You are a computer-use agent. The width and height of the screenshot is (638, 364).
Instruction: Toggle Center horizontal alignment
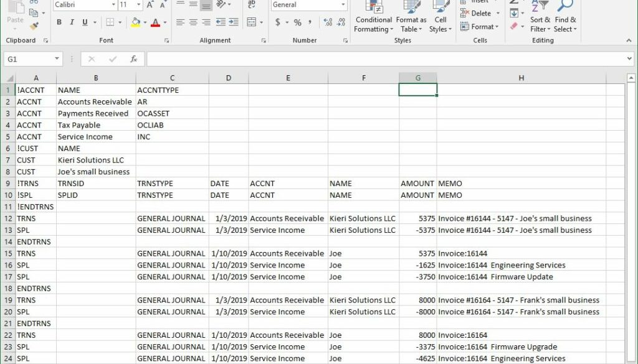[x=193, y=22]
